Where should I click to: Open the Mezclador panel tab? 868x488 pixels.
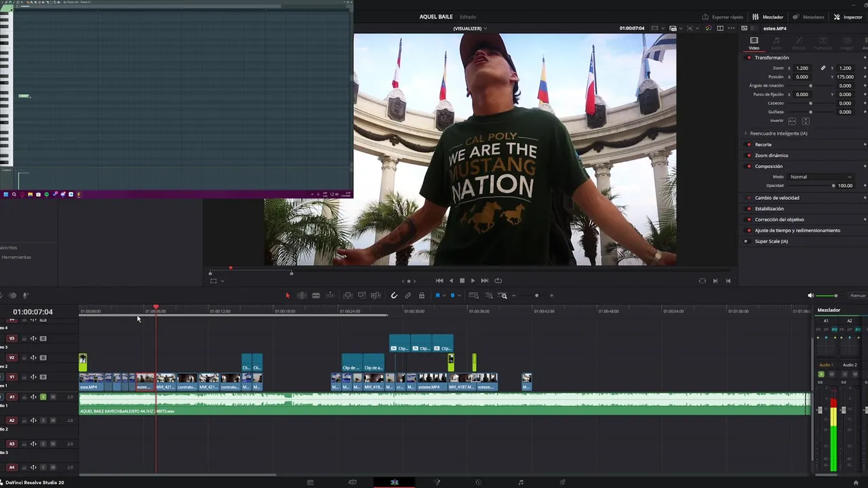click(768, 17)
